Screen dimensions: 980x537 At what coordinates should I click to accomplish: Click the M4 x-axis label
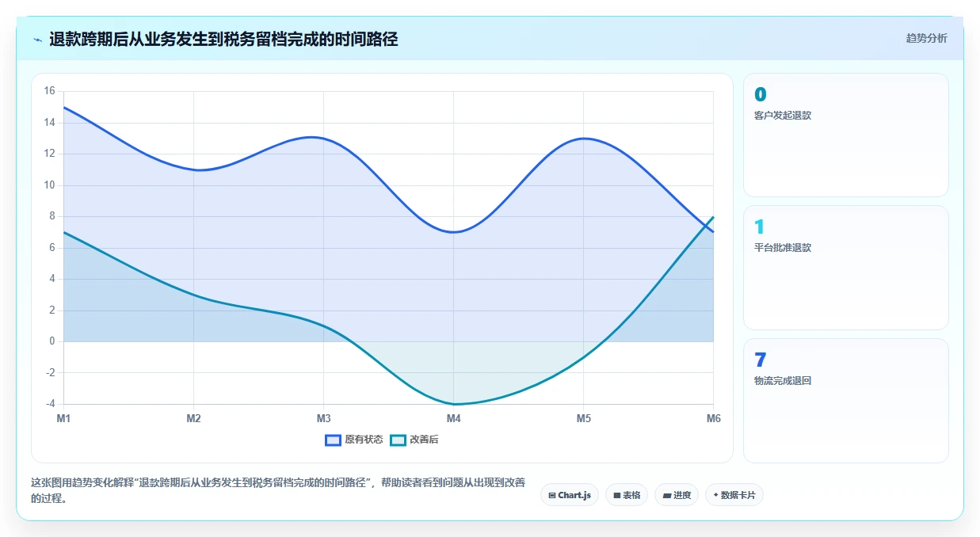[453, 418]
